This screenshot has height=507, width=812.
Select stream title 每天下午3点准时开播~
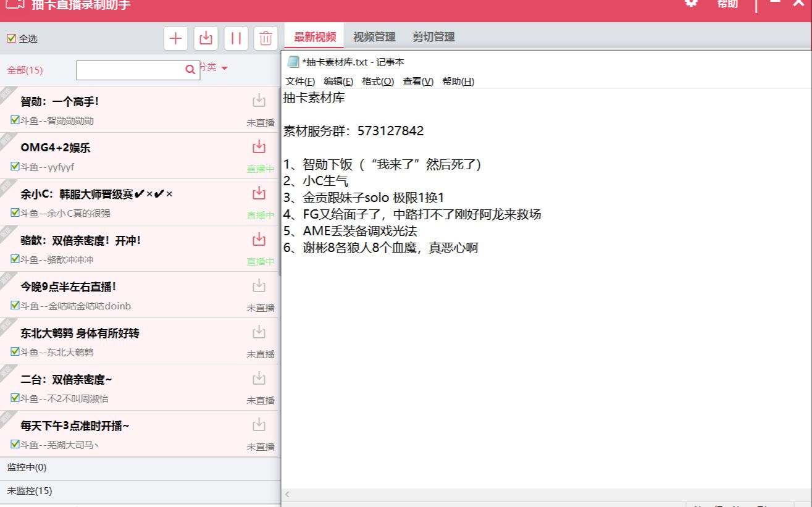[75, 426]
